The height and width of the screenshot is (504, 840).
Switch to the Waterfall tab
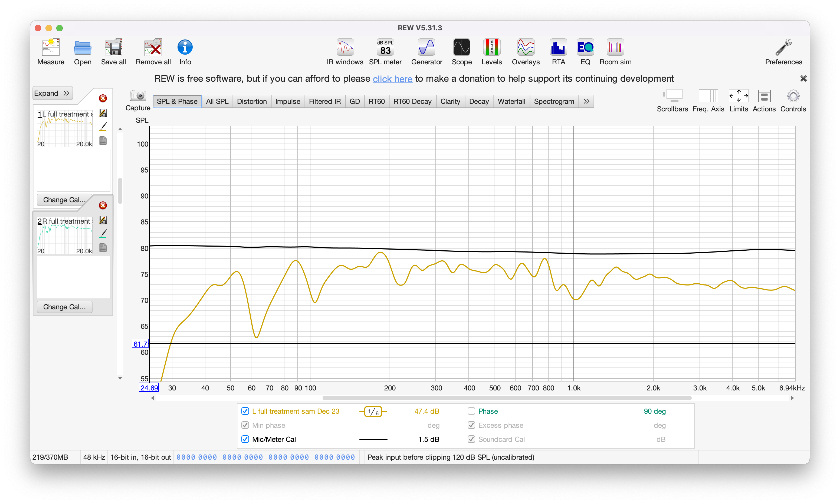pos(511,102)
